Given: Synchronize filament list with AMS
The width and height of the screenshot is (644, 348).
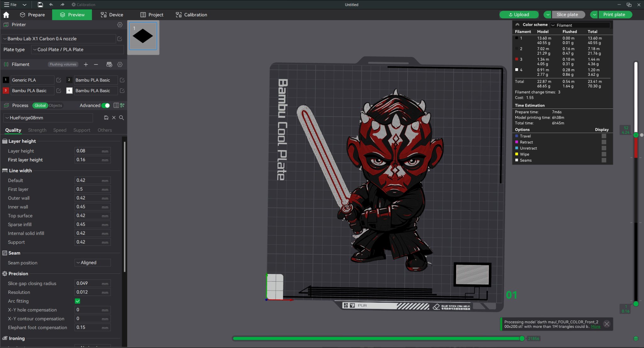Looking at the screenshot, I should (x=109, y=64).
